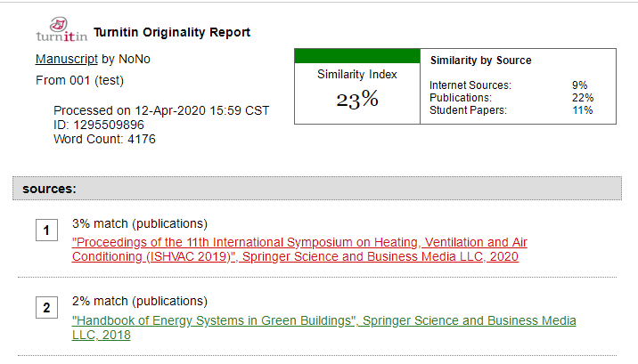Viewport: 638px width, 364px height.
Task: Click the green similarity index color bar
Action: pos(356,56)
